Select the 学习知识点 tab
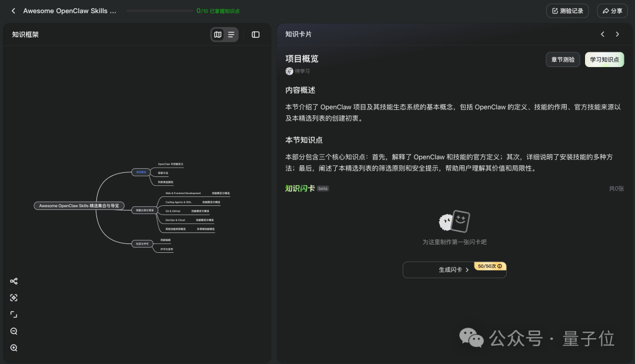 604,59
